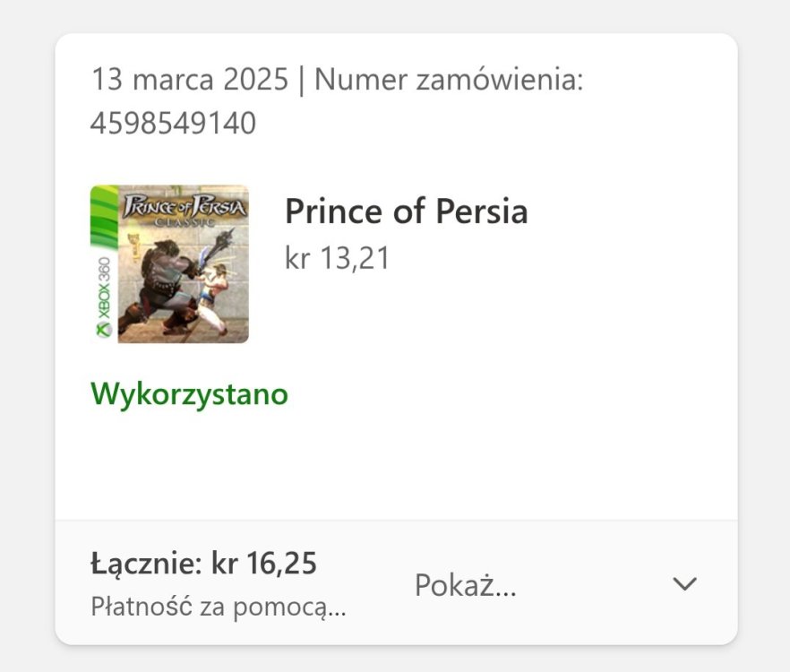Click the Pokaż... link
790x672 pixels.
[x=465, y=585]
